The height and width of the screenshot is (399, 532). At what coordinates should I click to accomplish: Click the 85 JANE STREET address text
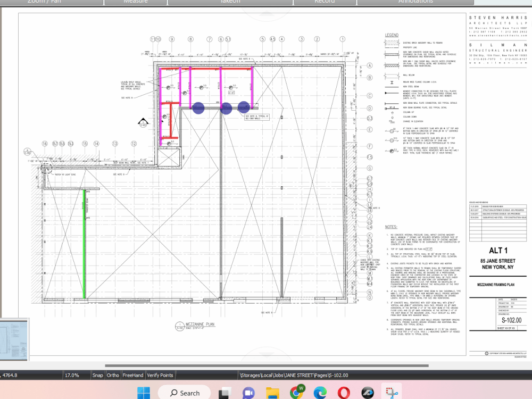pos(498,261)
